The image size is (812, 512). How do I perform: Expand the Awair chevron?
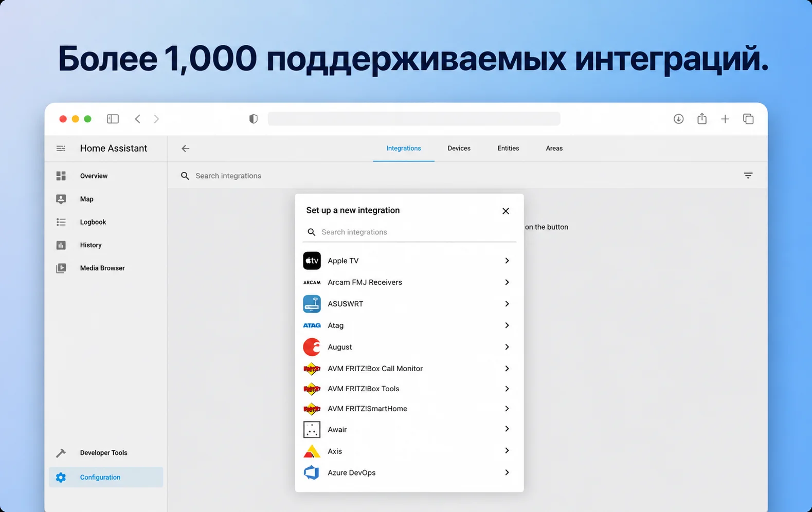click(x=507, y=429)
